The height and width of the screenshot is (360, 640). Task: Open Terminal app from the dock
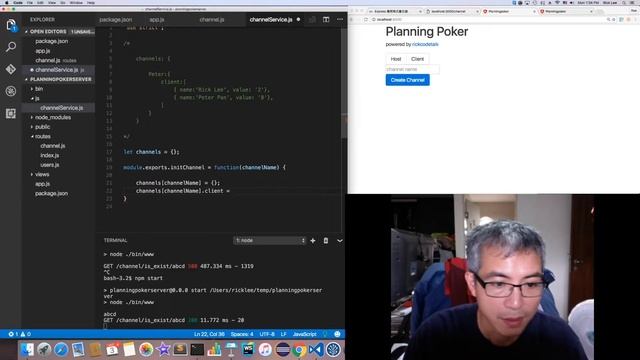[197, 349]
